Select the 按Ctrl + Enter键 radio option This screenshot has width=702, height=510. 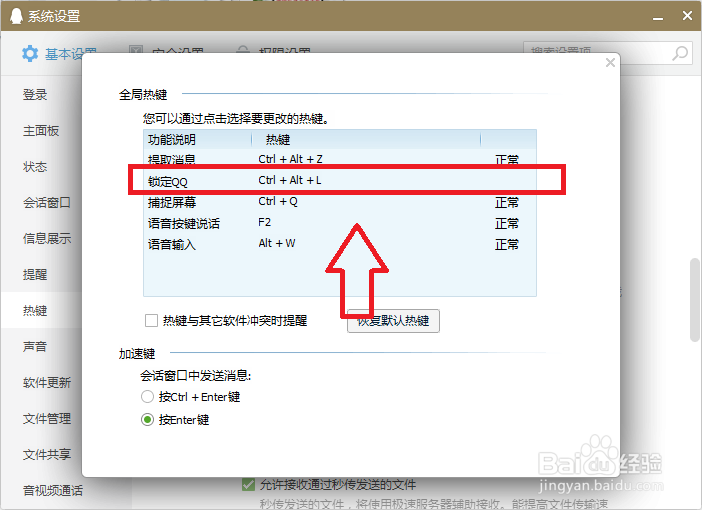pyautogui.click(x=147, y=397)
